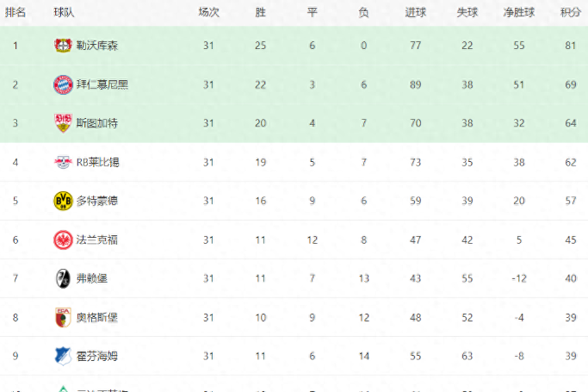This screenshot has width=588, height=392.
Task: Click the RB Leipzig club logo
Action: click(62, 161)
